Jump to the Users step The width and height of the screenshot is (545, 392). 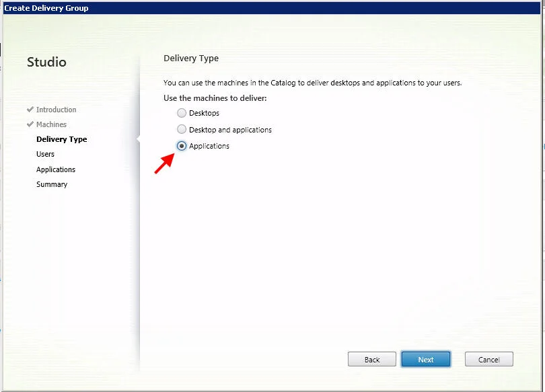click(x=45, y=154)
